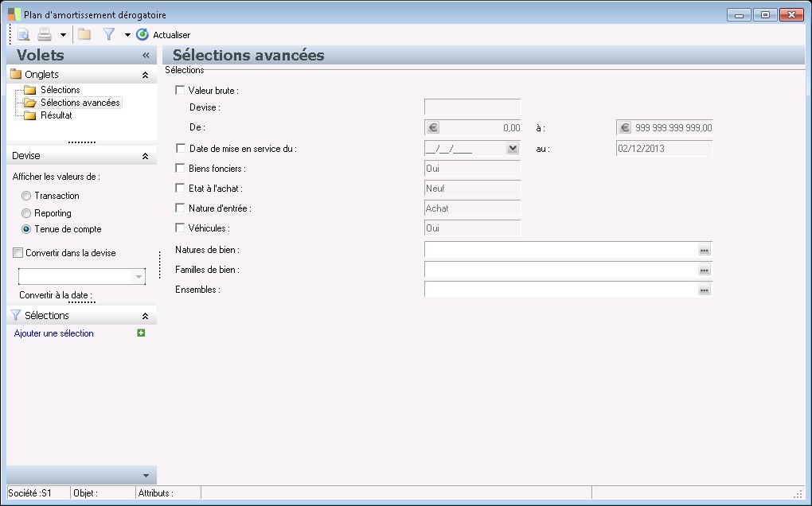Expand the bottom arrow of Volets panel
The image size is (812, 506).
[x=146, y=476]
